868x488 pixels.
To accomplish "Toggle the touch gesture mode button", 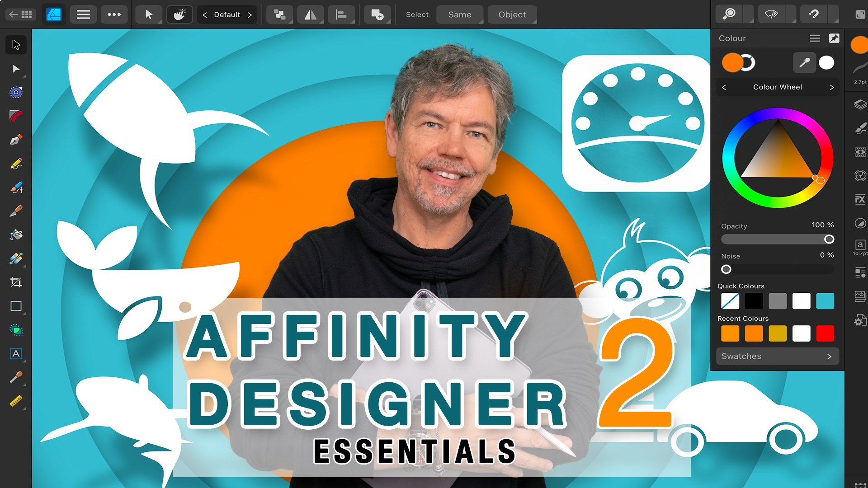I will pos(179,14).
